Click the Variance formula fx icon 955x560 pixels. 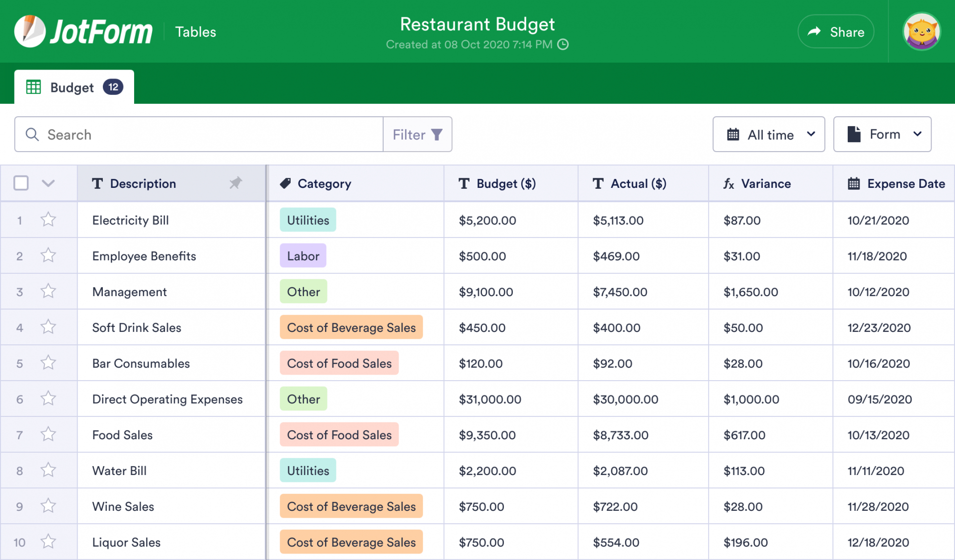click(728, 184)
